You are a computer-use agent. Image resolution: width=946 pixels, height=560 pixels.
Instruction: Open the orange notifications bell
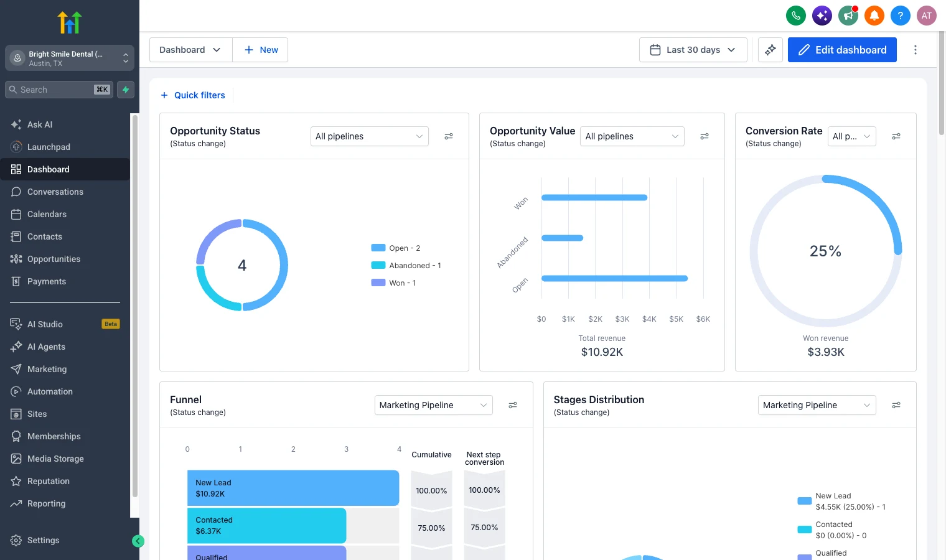(x=874, y=16)
